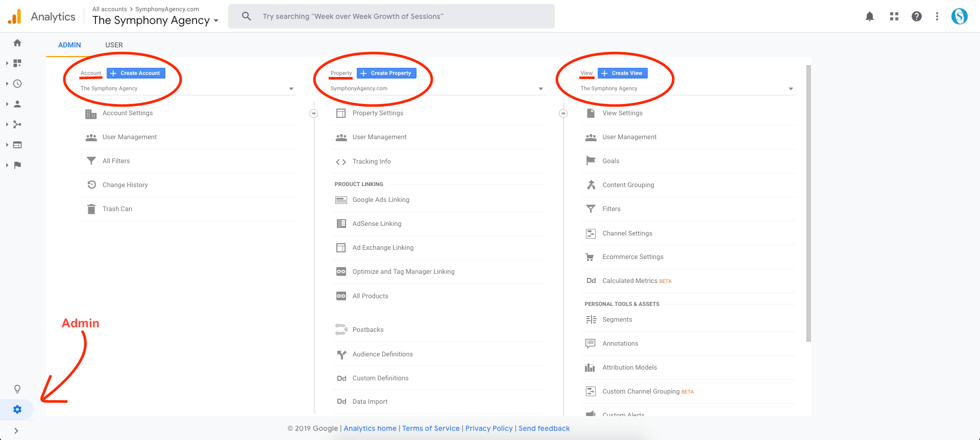Screen dimensions: 980x440
Task: Click the Trash Can icon
Action: (x=91, y=209)
